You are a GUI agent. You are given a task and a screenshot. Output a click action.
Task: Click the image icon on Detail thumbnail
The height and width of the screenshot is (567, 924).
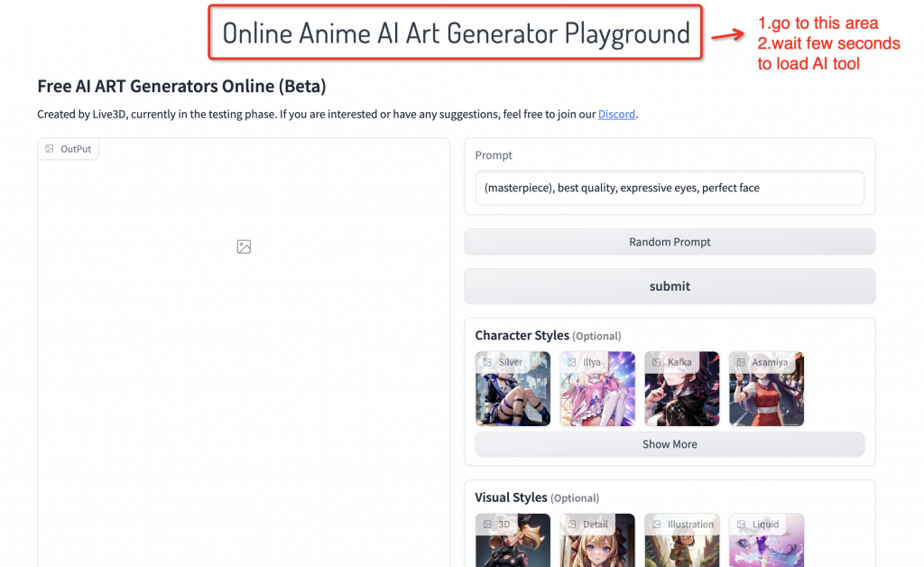[x=571, y=524]
